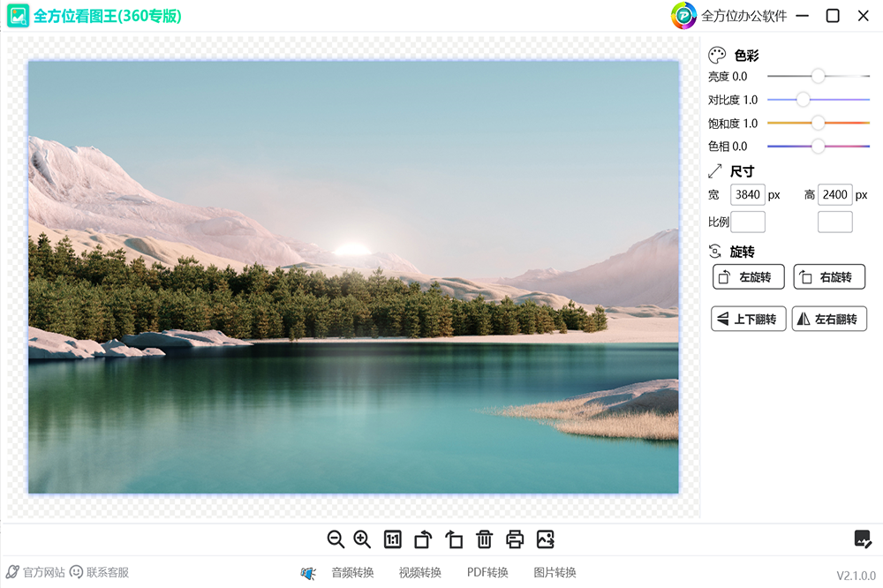Click the image export icon in toolbar

(x=545, y=539)
